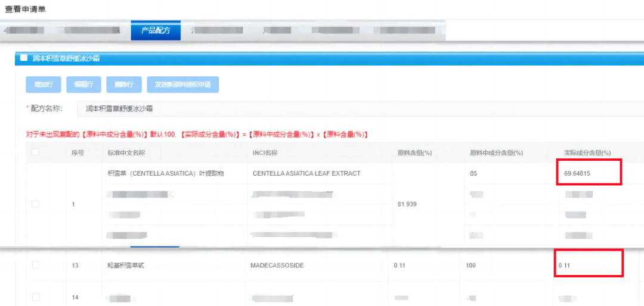
Task: Toggle the select-all checkbox in table header
Action: [35, 152]
